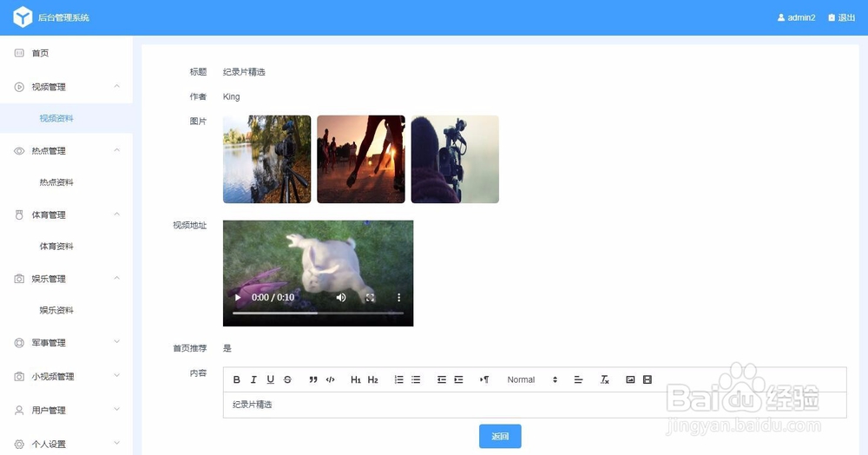Insert video into editor content
Image resolution: width=868 pixels, height=455 pixels.
[x=648, y=379]
